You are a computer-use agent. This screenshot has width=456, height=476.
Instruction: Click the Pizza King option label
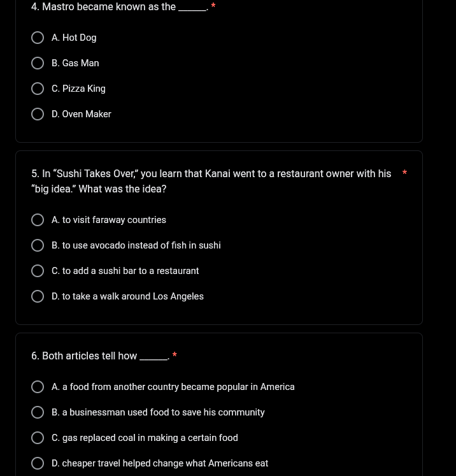78,89
